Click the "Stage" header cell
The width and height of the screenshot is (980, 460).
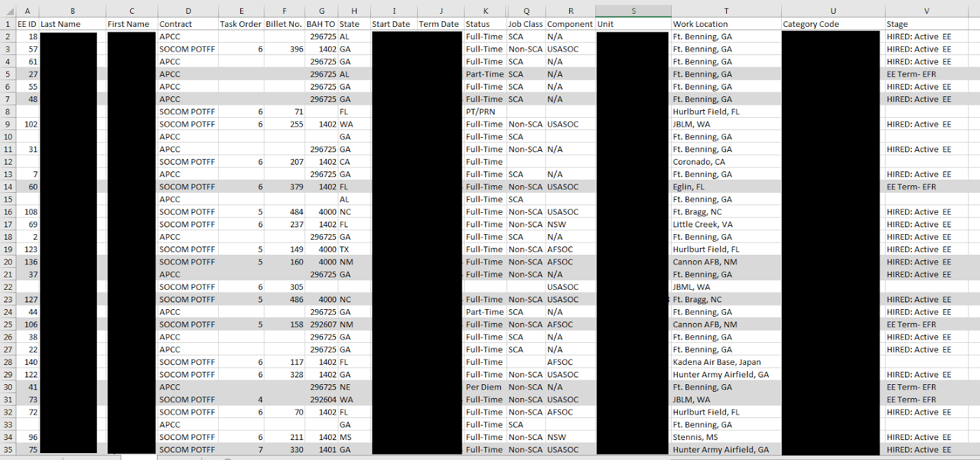926,24
